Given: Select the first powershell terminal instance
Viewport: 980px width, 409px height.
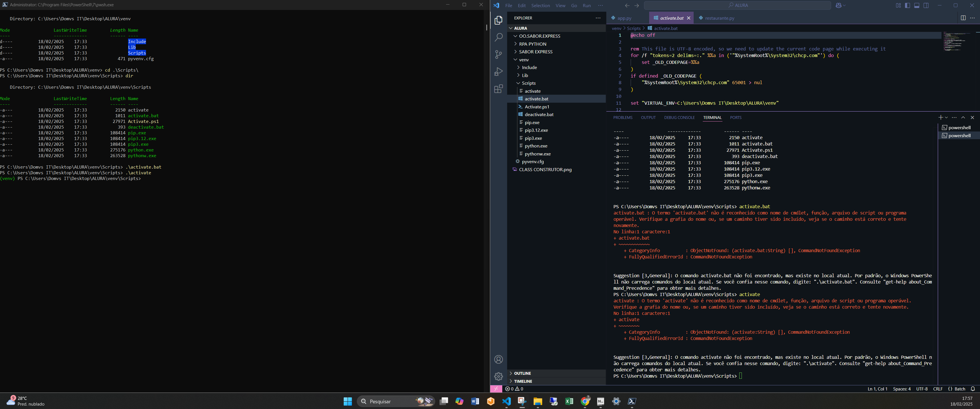Looking at the screenshot, I should (x=959, y=127).
